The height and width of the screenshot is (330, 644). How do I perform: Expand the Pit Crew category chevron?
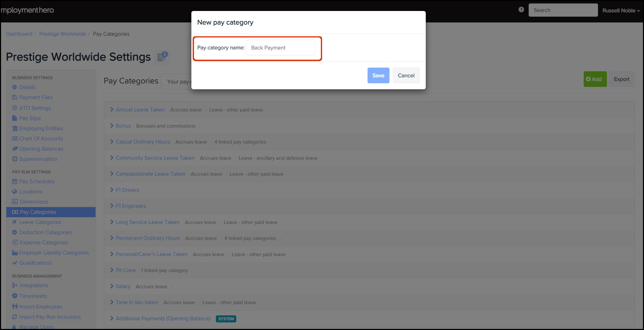coord(112,270)
